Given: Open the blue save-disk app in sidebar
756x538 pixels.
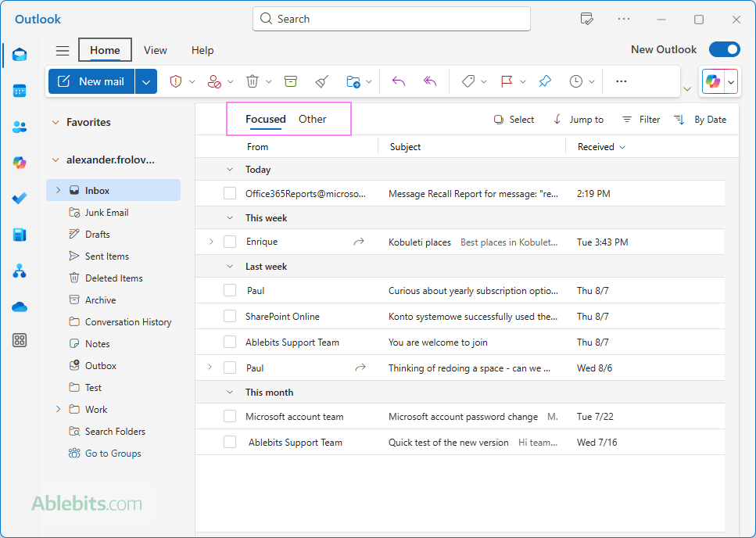Looking at the screenshot, I should [20, 235].
